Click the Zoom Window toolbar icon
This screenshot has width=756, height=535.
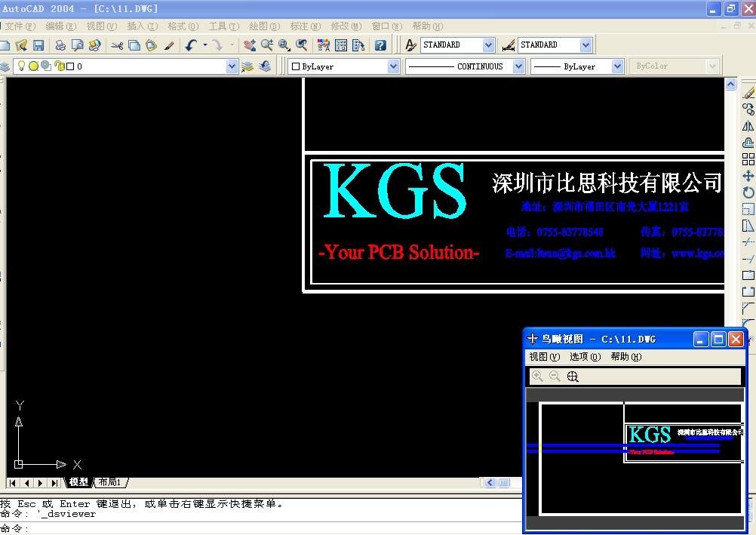point(284,45)
